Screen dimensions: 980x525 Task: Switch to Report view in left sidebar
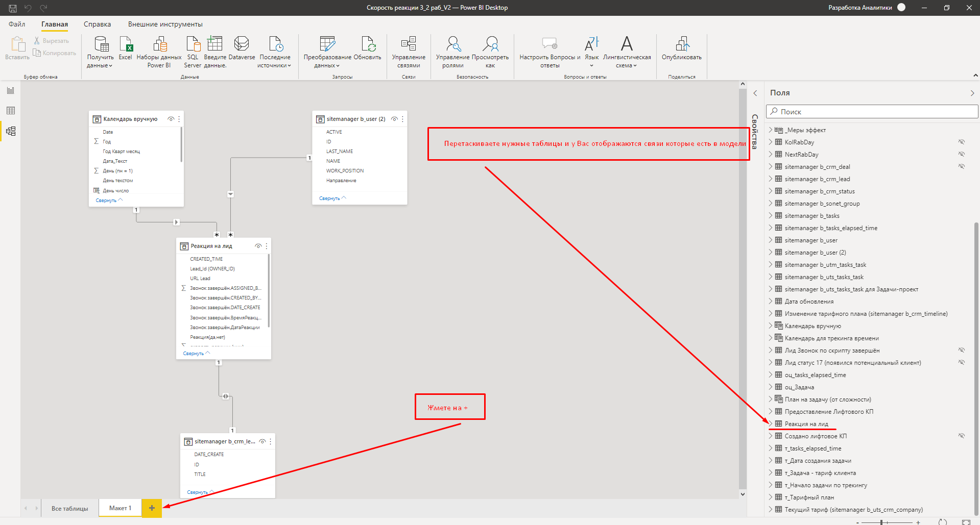(11, 90)
